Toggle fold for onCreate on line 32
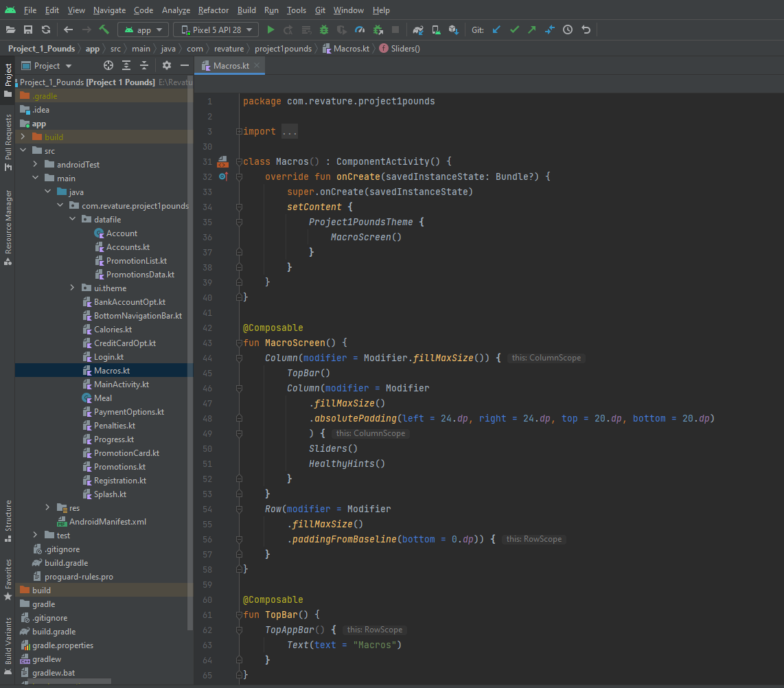This screenshot has height=688, width=784. click(239, 176)
